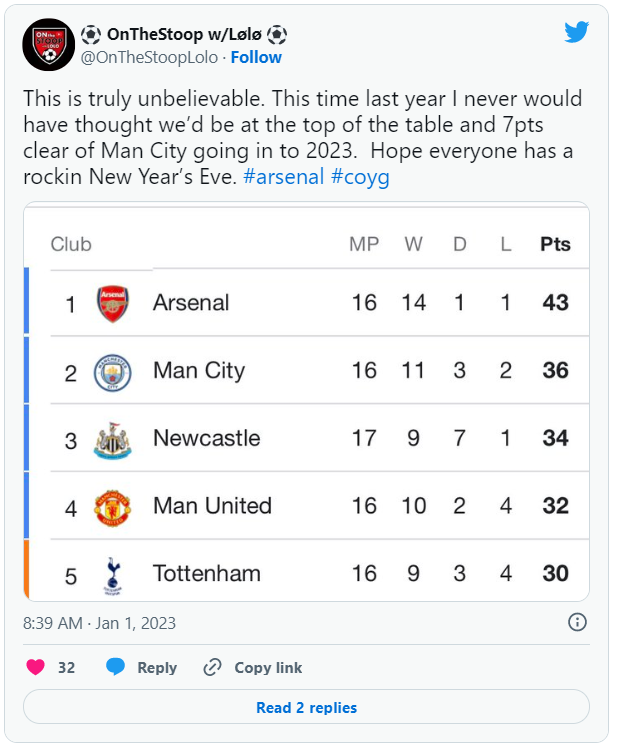This screenshot has width=618, height=746.
Task: Click the Twitter bird logo
Action: pos(577,32)
